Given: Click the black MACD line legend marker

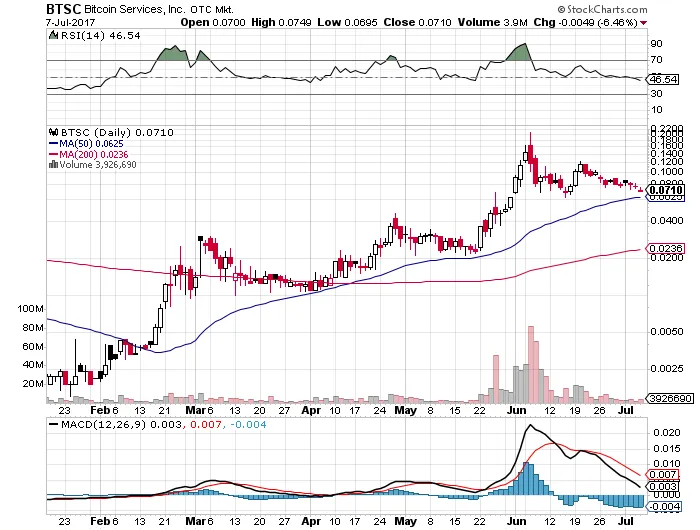Looking at the screenshot, I should tap(54, 424).
